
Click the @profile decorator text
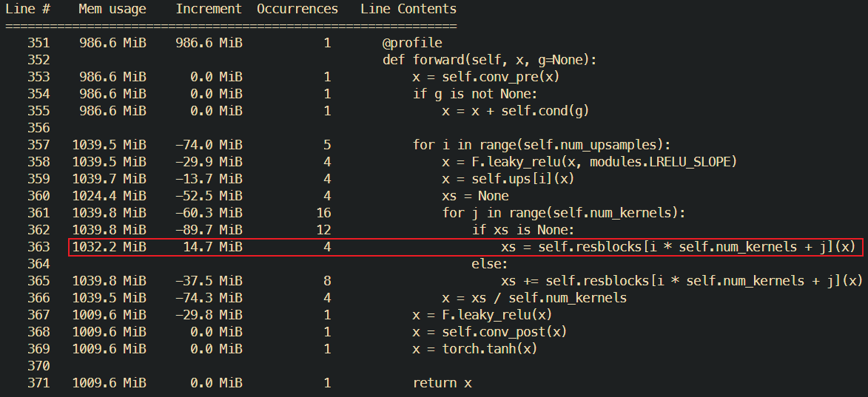[412, 43]
